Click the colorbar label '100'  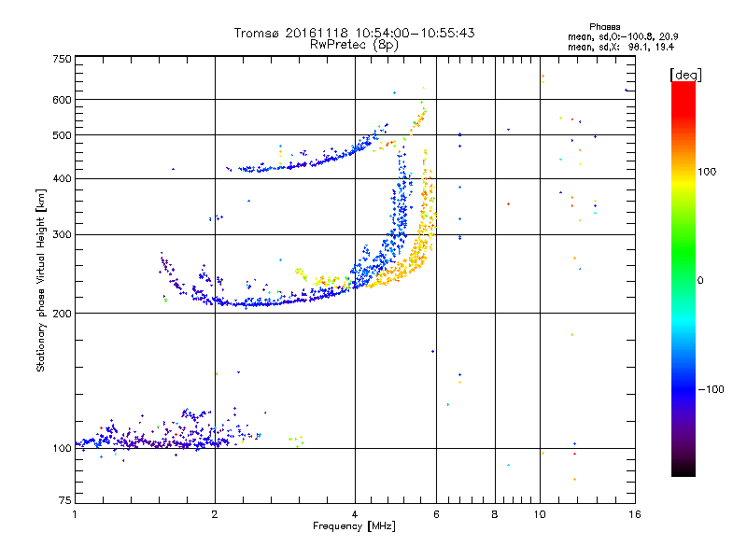click(x=707, y=172)
